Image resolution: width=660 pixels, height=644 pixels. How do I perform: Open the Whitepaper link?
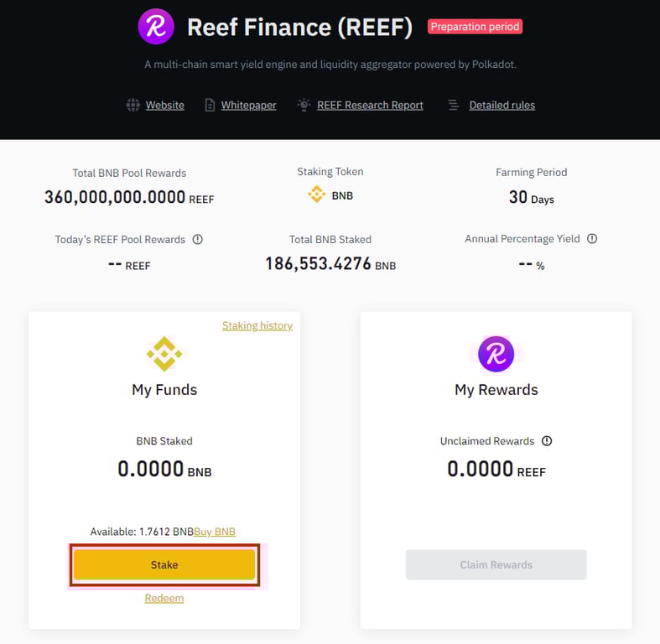pyautogui.click(x=249, y=105)
